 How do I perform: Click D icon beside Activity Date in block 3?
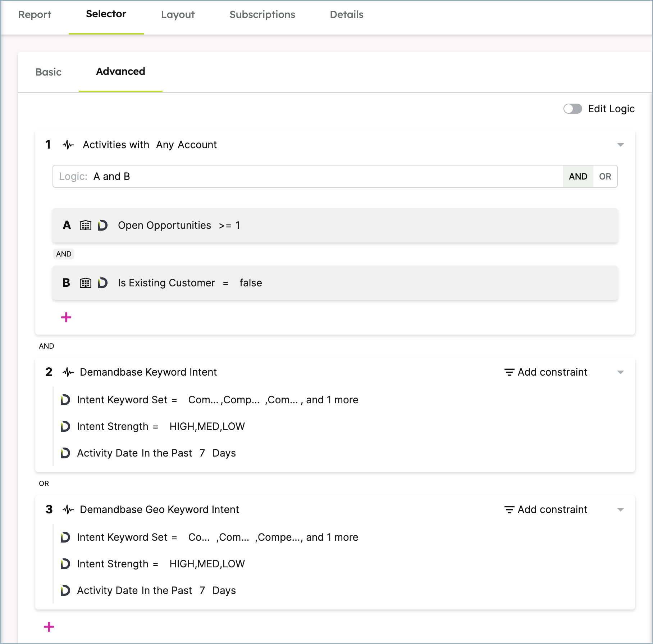click(x=65, y=590)
